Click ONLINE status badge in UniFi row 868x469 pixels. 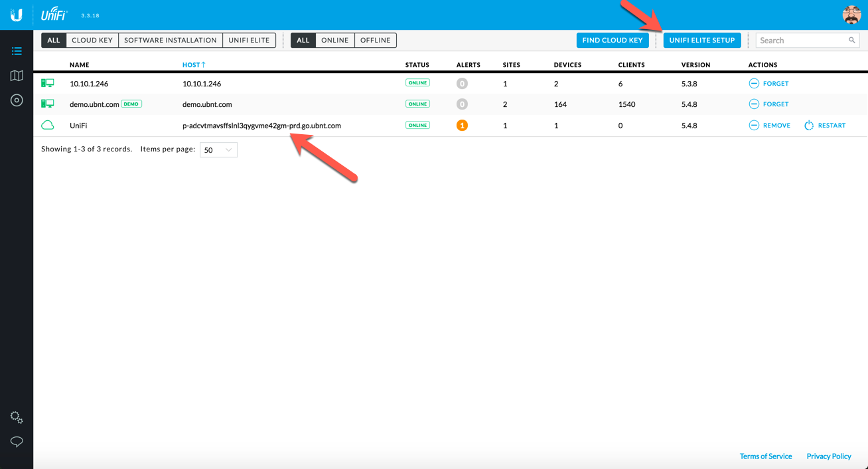tap(417, 125)
